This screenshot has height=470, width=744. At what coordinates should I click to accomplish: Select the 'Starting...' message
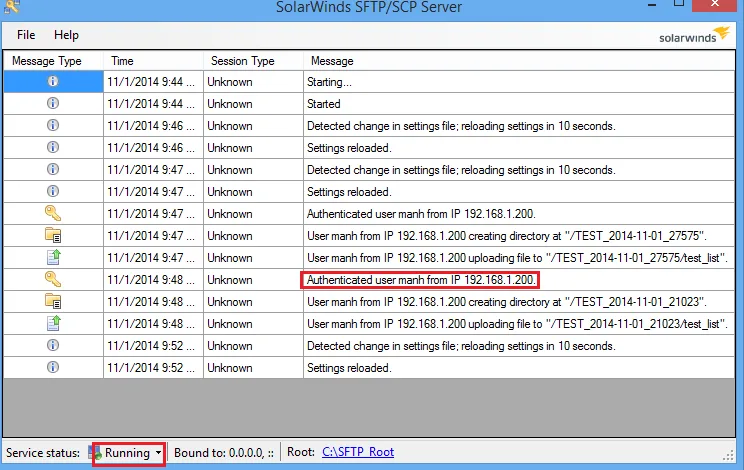click(329, 82)
